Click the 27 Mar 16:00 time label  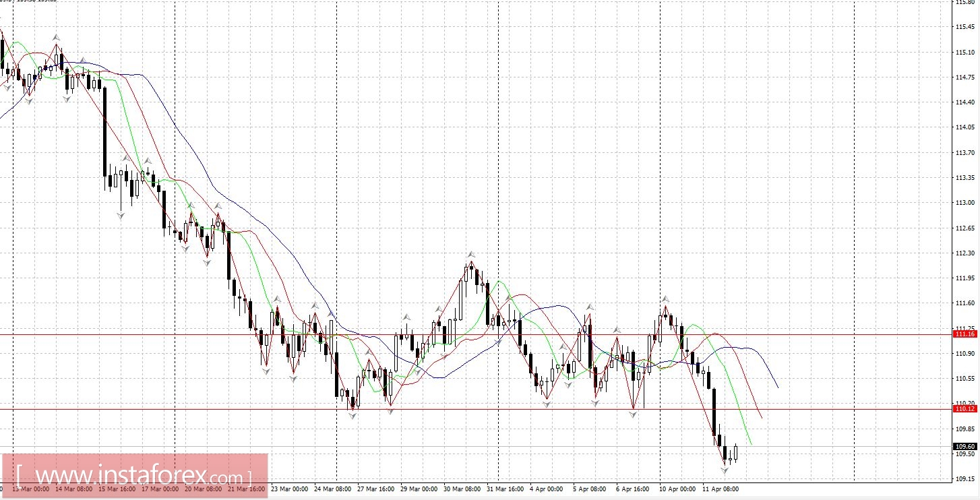pyautogui.click(x=376, y=489)
